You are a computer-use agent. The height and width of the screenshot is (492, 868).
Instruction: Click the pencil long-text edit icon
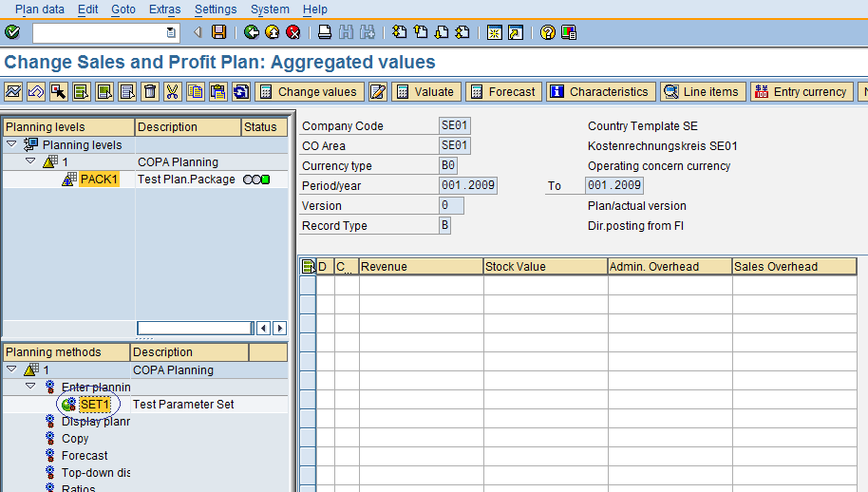(x=378, y=91)
